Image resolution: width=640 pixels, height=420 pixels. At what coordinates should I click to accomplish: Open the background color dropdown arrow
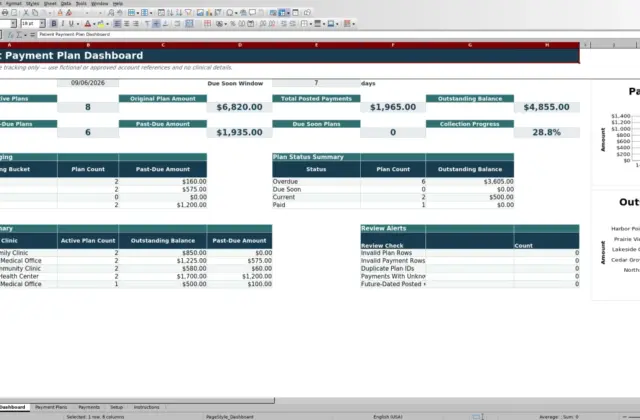pos(107,24)
